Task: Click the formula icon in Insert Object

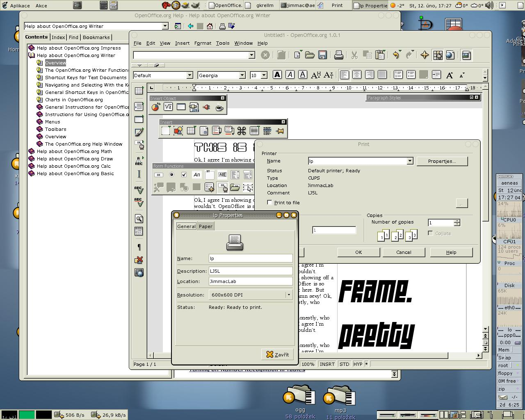Action: 168,107
